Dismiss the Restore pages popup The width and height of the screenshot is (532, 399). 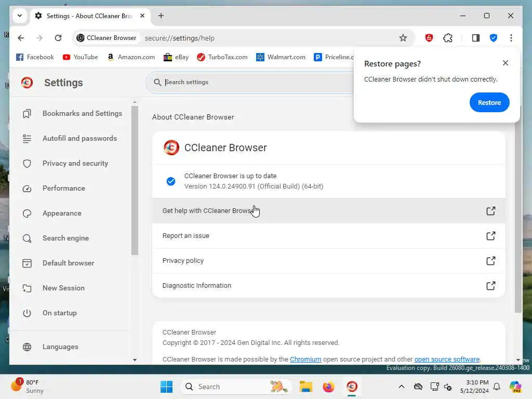505,63
